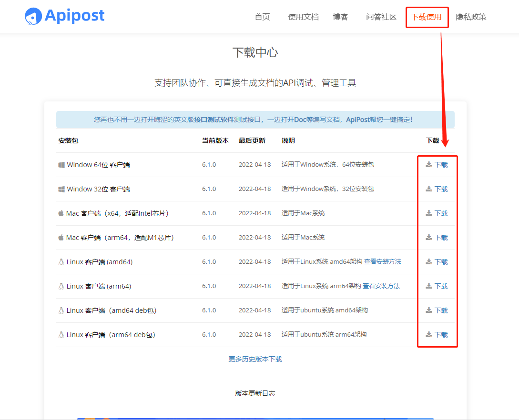Click download icon for Window 64位 客户端

point(428,164)
